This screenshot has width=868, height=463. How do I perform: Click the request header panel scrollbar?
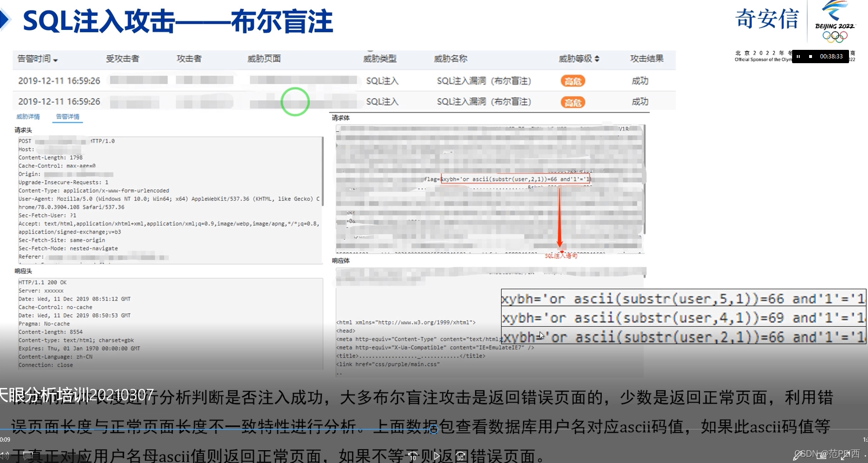pyautogui.click(x=323, y=171)
